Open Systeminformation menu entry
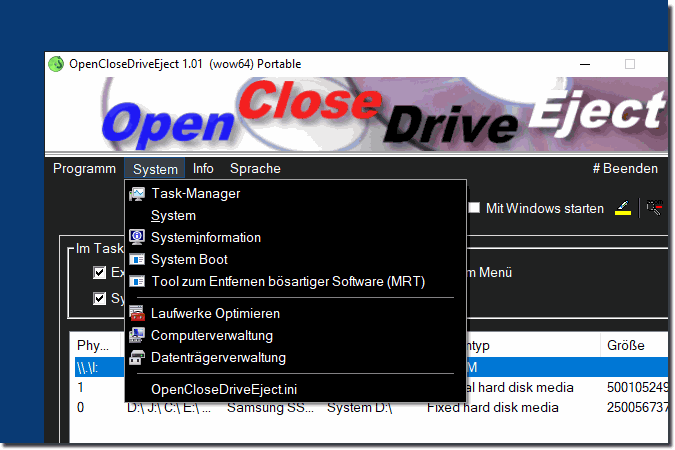 pos(295,238)
